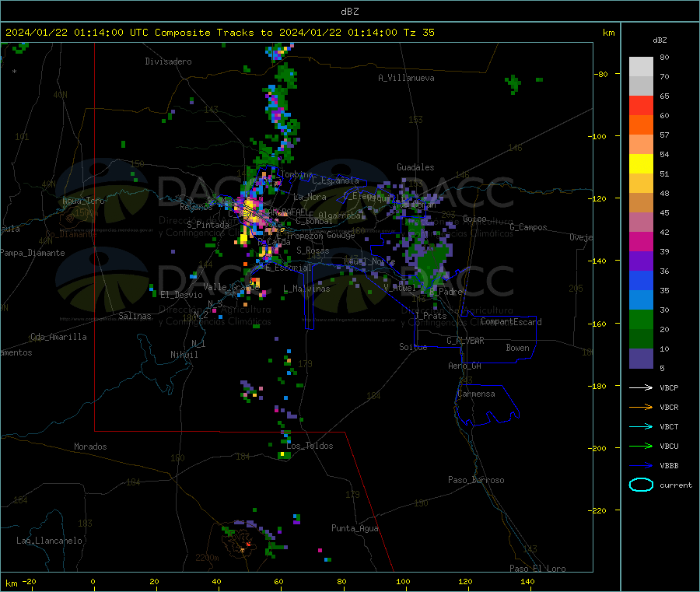Click the S_Rosas location label
The image size is (700, 592).
pyautogui.click(x=313, y=250)
